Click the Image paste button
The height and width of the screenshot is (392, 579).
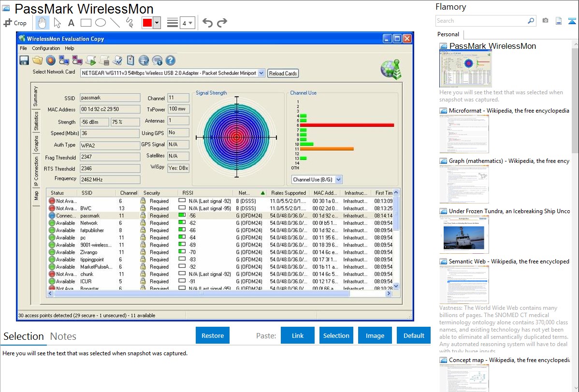pyautogui.click(x=375, y=335)
